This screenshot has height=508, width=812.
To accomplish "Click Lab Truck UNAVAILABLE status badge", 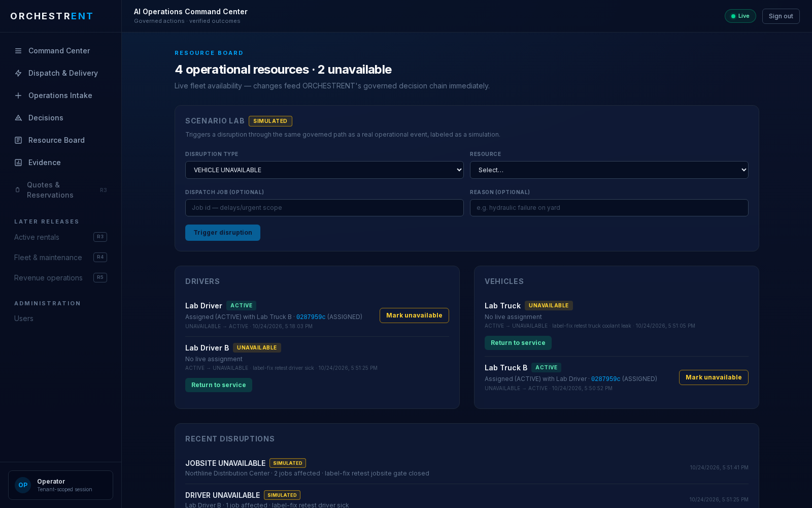I will (x=549, y=306).
